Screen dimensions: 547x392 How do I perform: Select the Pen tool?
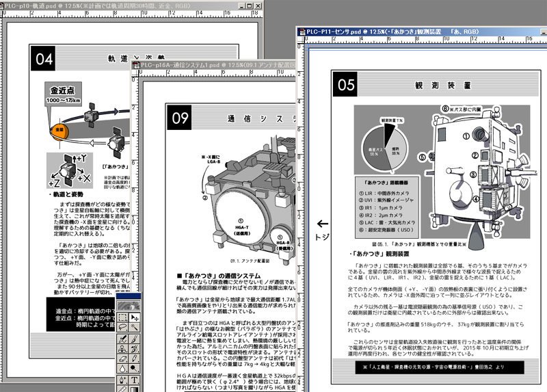pos(123,380)
